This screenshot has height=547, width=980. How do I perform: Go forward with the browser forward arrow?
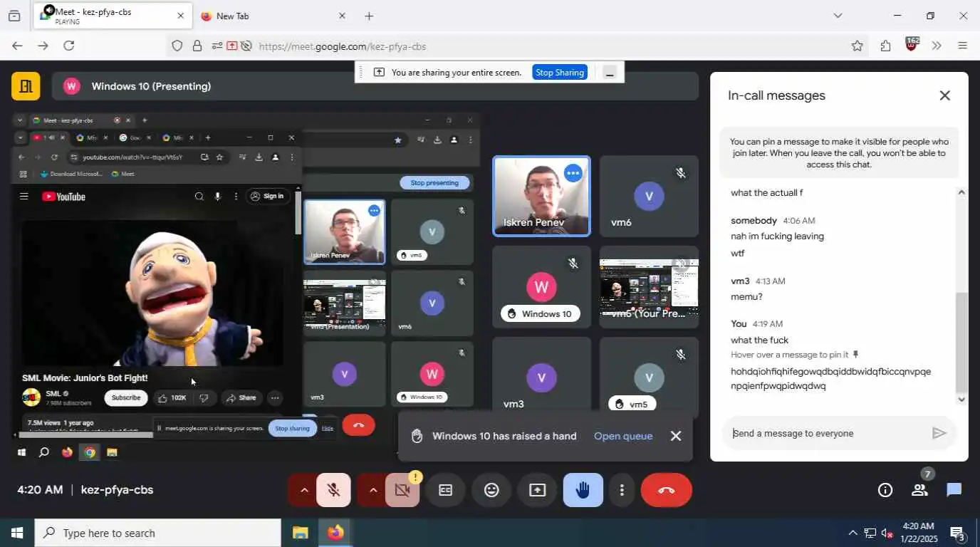click(43, 46)
